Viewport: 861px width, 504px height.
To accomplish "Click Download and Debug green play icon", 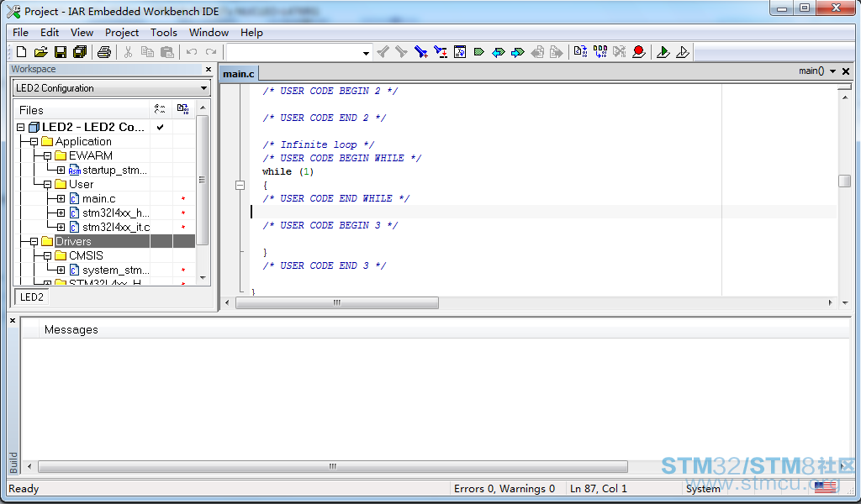I will pyautogui.click(x=663, y=52).
